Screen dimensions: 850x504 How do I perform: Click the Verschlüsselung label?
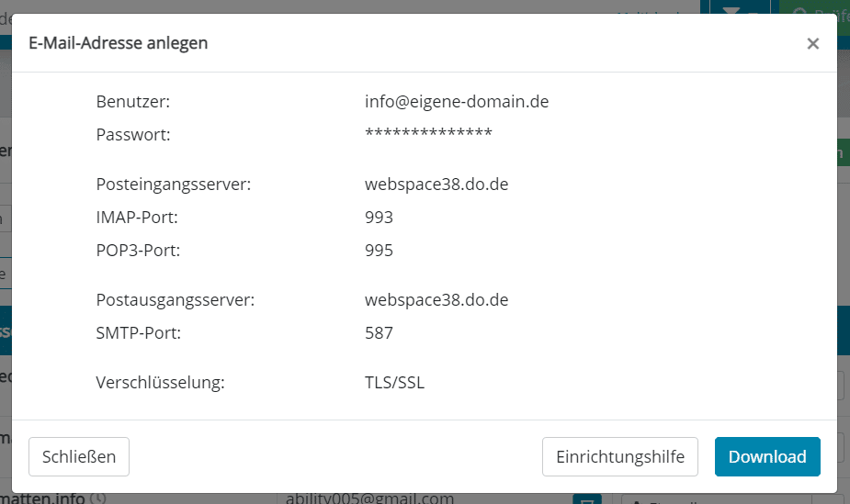160,383
